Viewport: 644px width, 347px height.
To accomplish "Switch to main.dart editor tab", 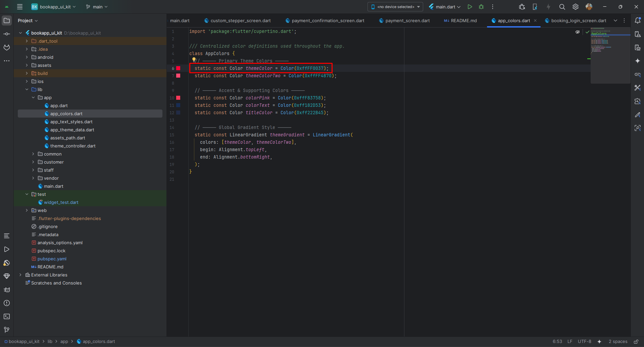I will click(180, 20).
